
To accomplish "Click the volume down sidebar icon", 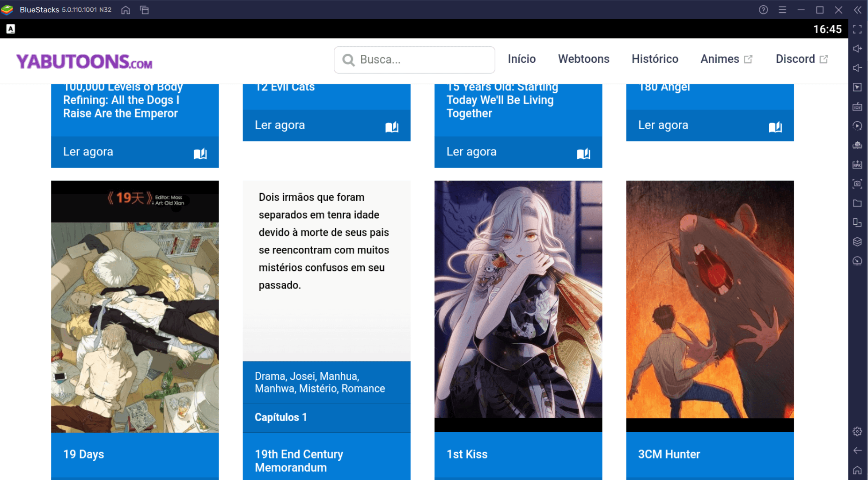I will pyautogui.click(x=857, y=68).
